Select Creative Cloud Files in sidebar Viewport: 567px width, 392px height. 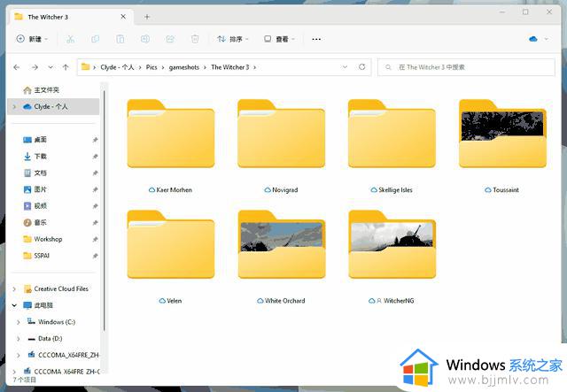pos(61,289)
